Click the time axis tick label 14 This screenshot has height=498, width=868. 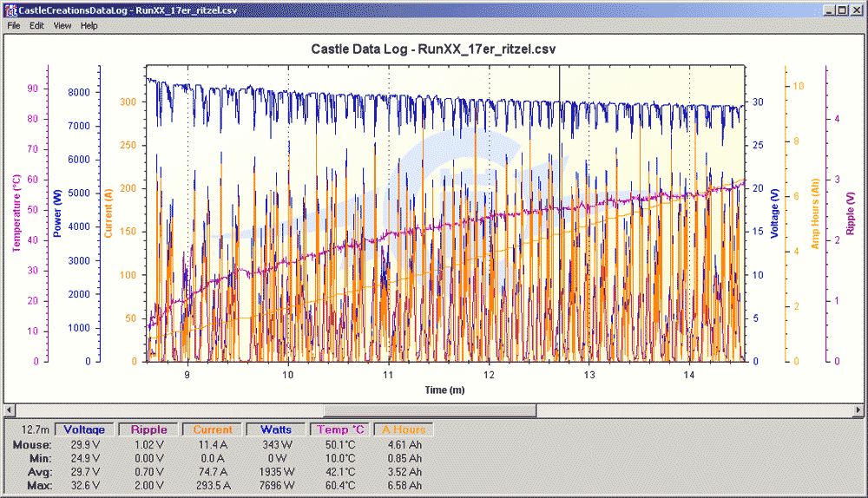(x=689, y=375)
